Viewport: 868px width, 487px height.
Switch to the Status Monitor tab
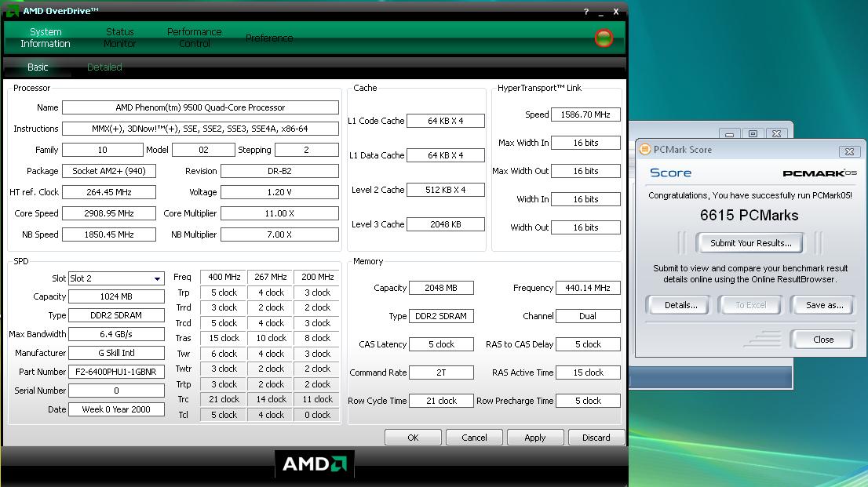pyautogui.click(x=119, y=38)
